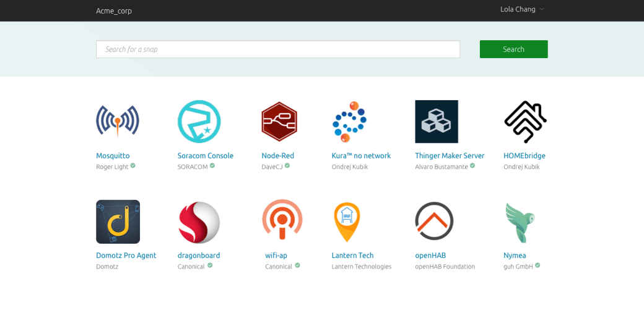
Task: Click verified badge next to SORACOM
Action: [x=212, y=166]
